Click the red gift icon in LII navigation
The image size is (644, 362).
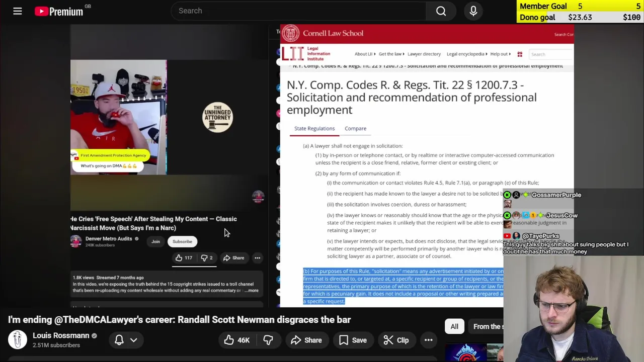(520, 54)
